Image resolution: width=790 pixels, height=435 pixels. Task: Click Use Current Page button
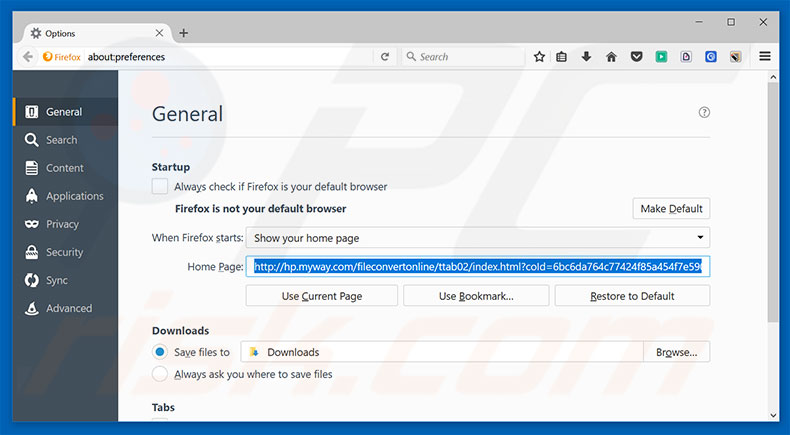[321, 296]
